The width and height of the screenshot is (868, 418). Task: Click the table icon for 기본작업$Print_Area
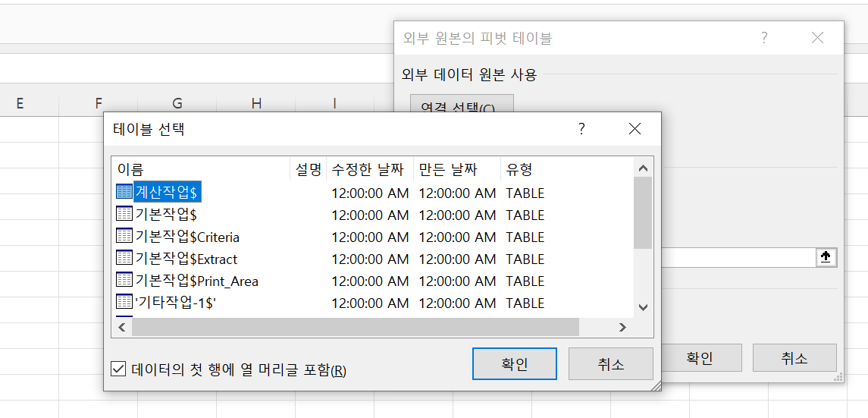124,281
